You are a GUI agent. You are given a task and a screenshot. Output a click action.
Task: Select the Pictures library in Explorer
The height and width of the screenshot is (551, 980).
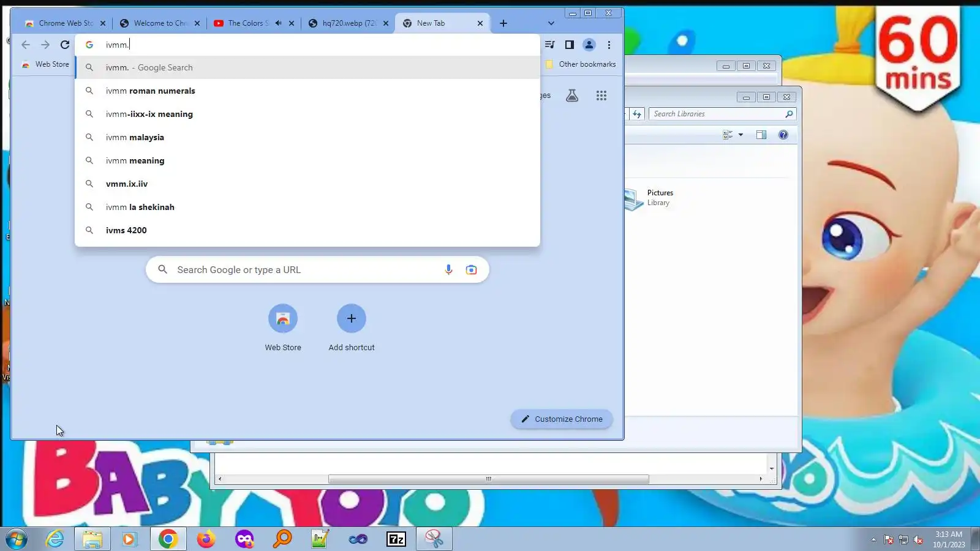(649, 198)
